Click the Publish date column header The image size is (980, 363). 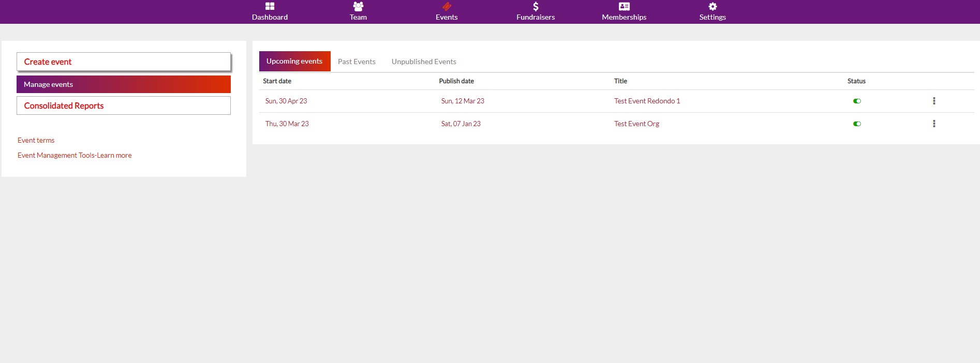point(456,81)
